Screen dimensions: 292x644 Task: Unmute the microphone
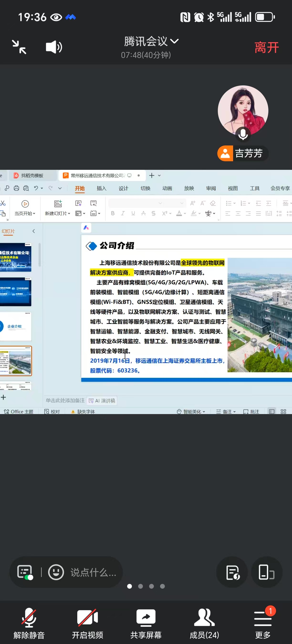[29, 623]
